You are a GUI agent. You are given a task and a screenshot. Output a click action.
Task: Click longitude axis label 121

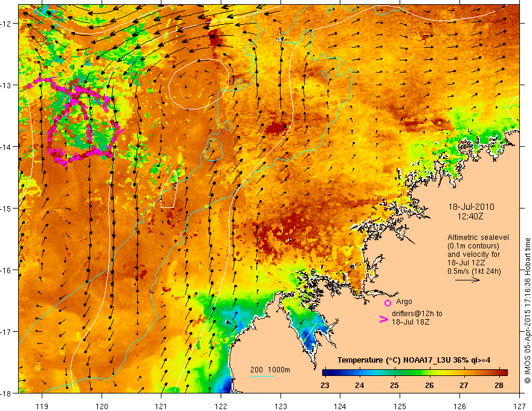click(x=161, y=406)
